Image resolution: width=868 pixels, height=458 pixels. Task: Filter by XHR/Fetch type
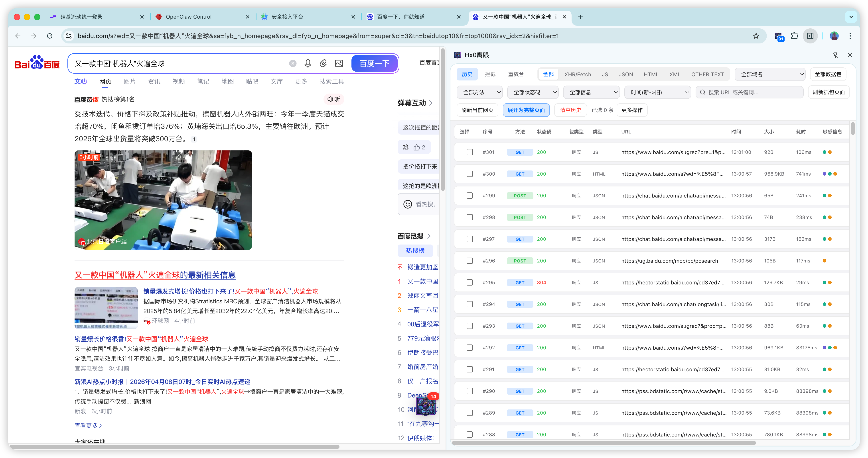[578, 74]
